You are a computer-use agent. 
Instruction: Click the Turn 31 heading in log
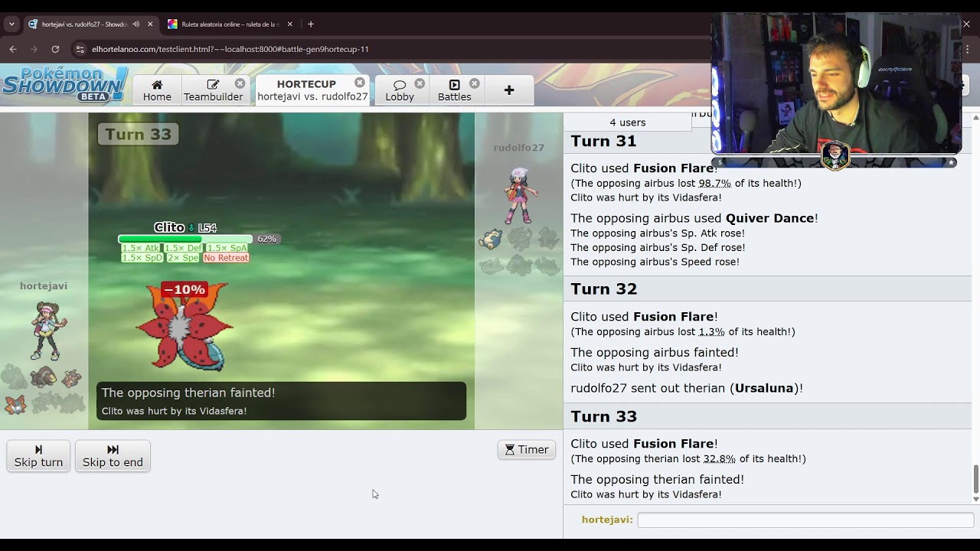click(x=604, y=141)
